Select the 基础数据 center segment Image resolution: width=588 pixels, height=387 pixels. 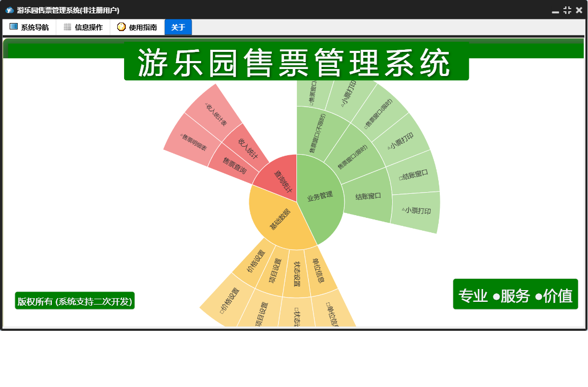pyautogui.click(x=279, y=219)
